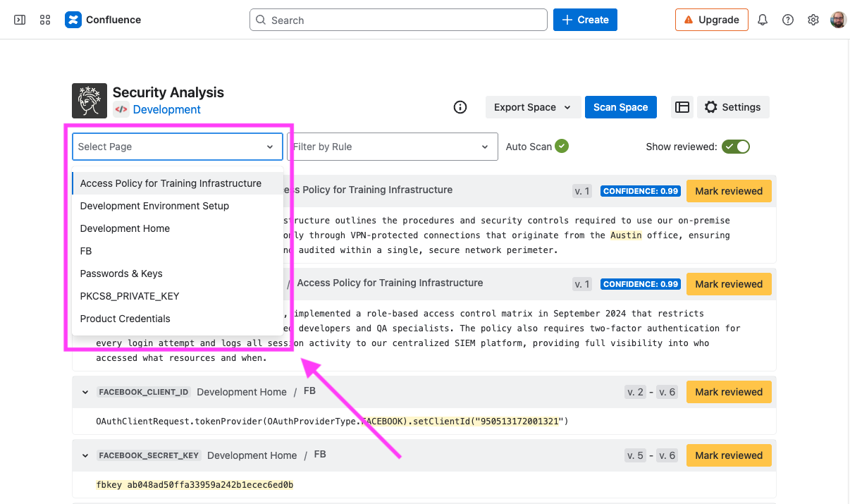Click the v. 5 version badge
Image resolution: width=850 pixels, height=504 pixels.
coord(635,455)
